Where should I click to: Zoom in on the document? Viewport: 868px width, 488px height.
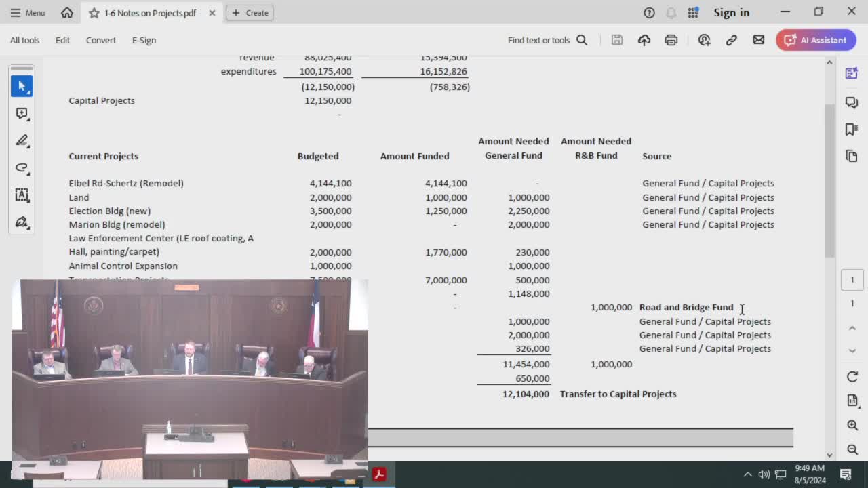852,425
